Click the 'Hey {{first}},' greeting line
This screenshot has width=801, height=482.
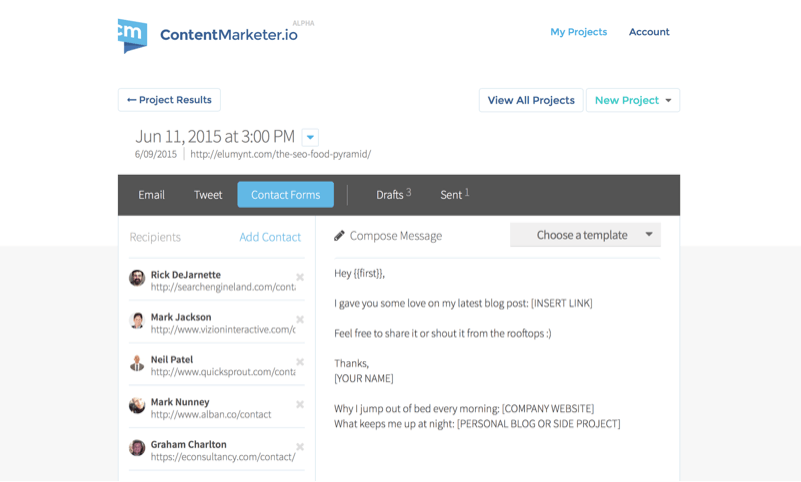point(360,274)
